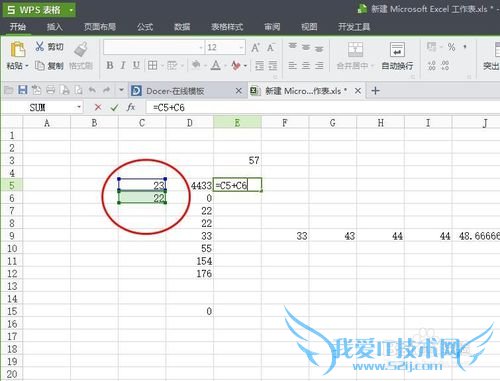Align text to vertical middle
This screenshot has height=381, width=500.
306,47
